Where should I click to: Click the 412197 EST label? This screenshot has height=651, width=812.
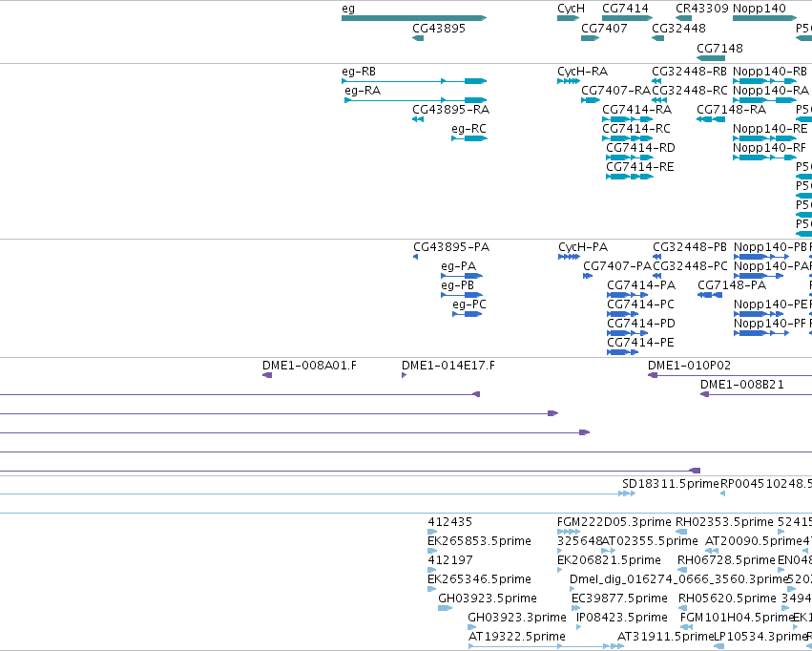pos(450,560)
